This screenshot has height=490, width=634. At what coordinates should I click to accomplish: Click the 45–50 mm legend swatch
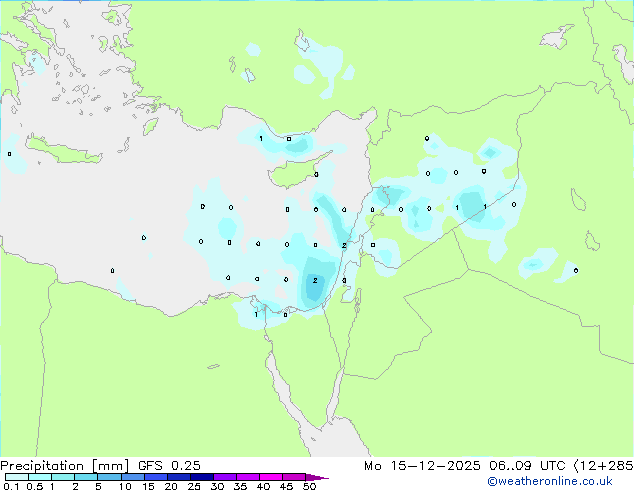(294, 477)
